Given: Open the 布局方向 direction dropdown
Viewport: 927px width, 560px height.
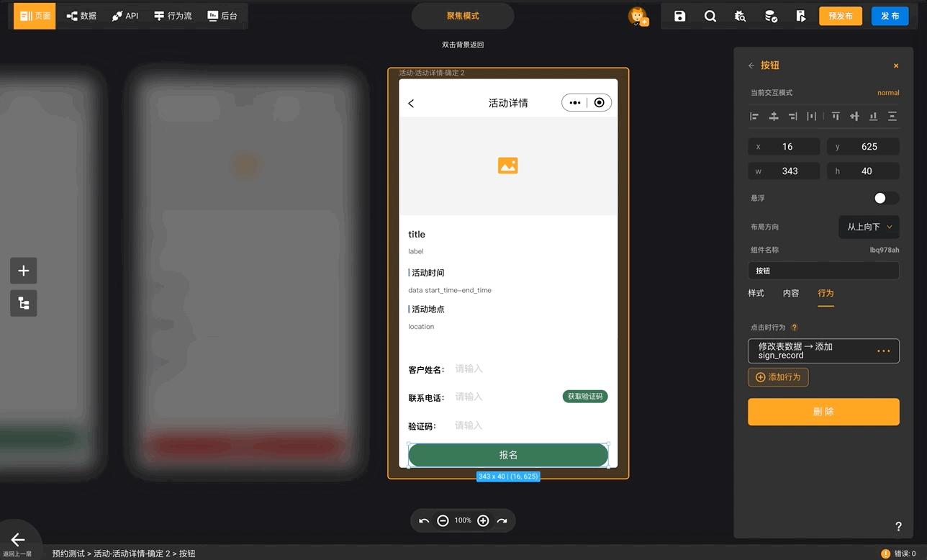Looking at the screenshot, I should pos(868,227).
